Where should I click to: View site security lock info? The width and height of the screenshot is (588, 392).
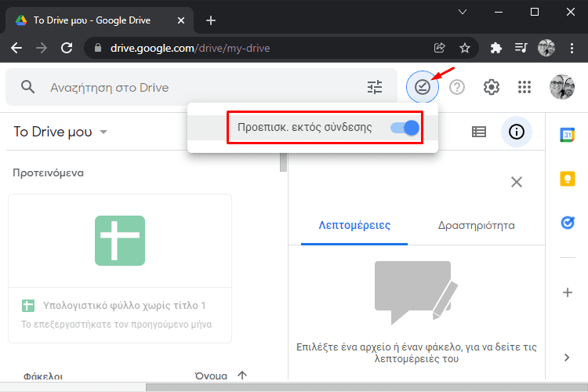click(x=98, y=48)
